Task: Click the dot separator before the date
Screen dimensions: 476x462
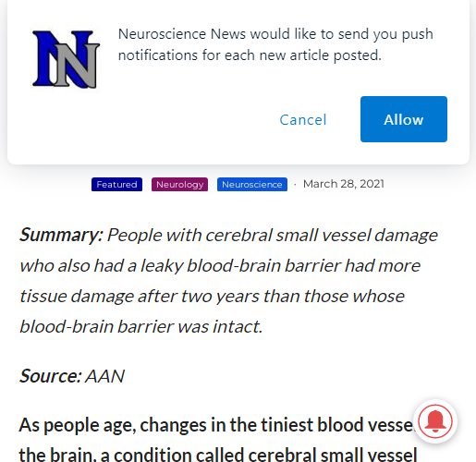Action: (295, 184)
